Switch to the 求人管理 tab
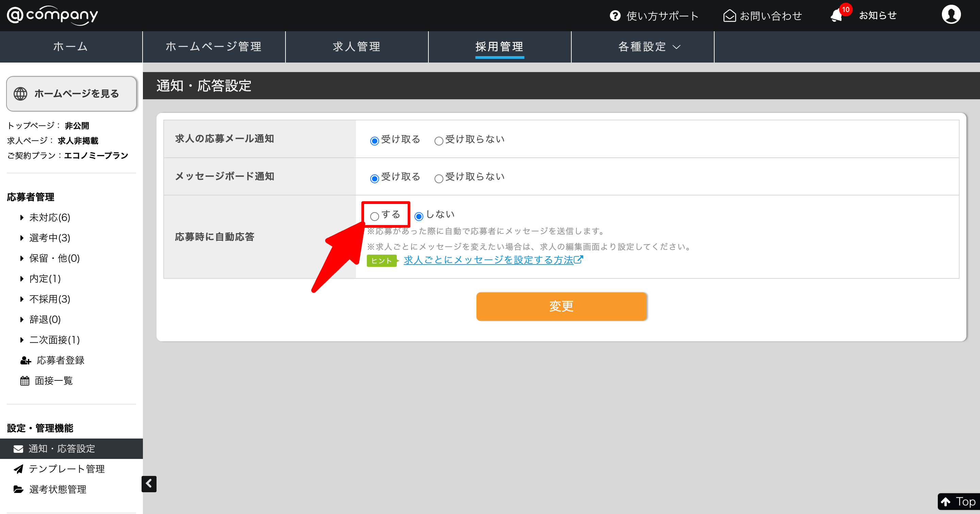This screenshot has height=514, width=980. tap(357, 46)
